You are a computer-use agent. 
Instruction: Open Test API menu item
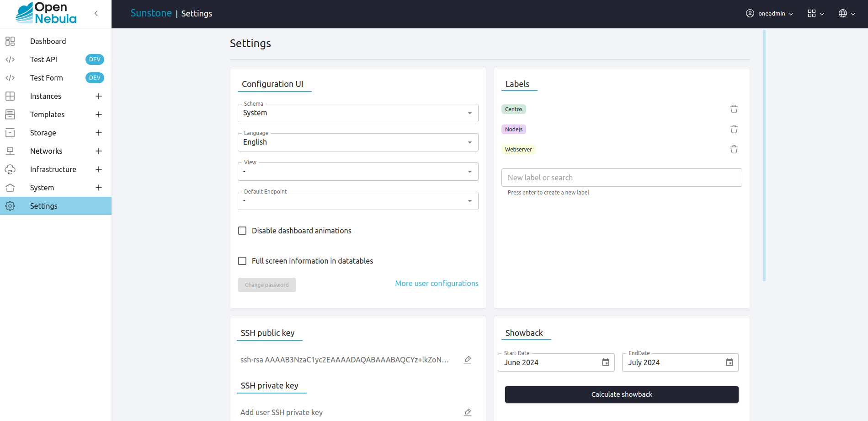[56, 59]
